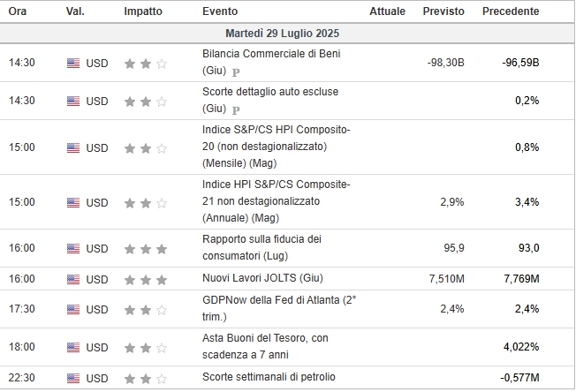Viewport: 576px width, 392px height.
Task: Click the preliminary P icon for Scorte dettaglio
Action: 236,110
